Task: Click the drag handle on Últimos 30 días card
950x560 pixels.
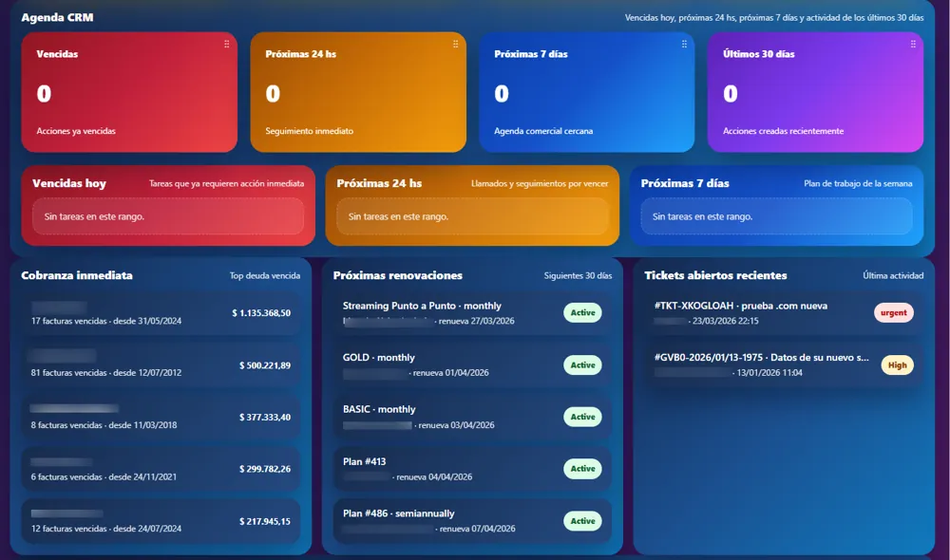Action: tap(913, 44)
